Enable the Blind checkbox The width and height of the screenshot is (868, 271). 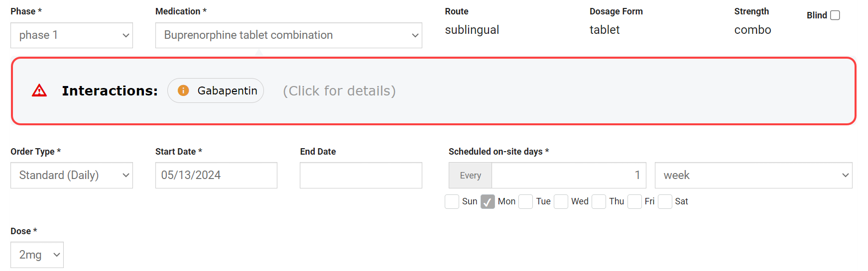[x=835, y=15]
